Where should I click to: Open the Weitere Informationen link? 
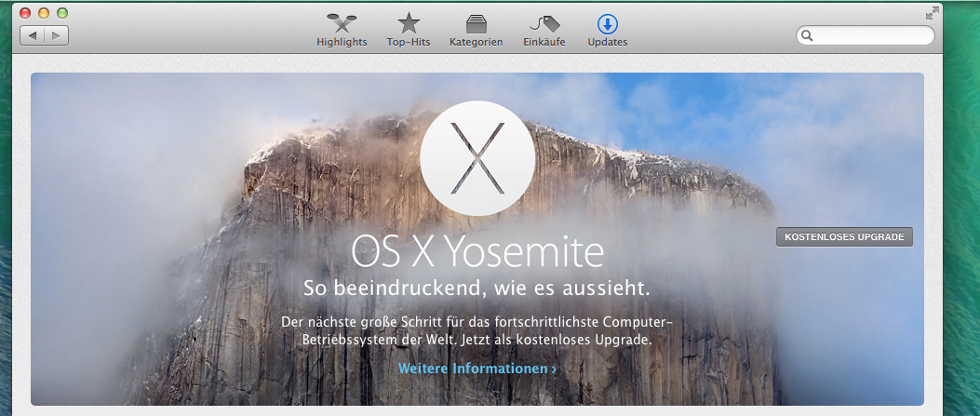[477, 369]
